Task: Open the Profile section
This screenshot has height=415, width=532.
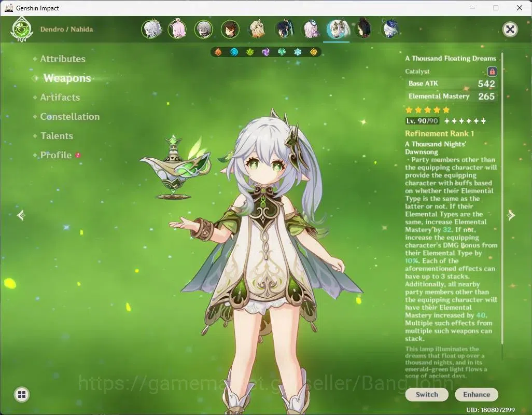Action: 56,155
